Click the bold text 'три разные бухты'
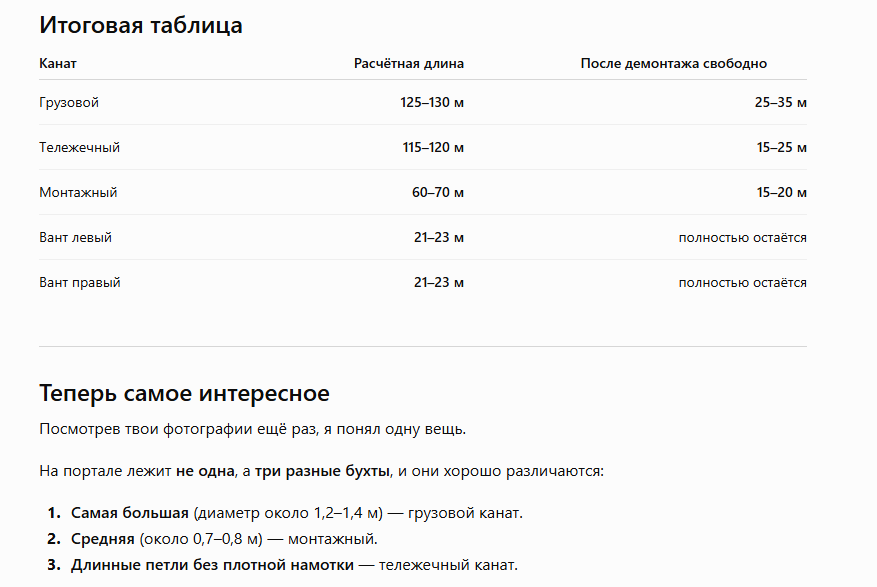 (x=322, y=471)
